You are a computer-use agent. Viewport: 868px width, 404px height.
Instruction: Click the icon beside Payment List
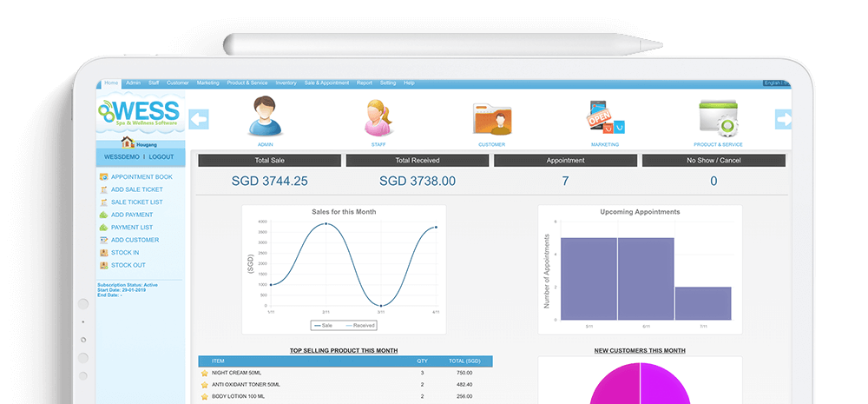point(103,228)
